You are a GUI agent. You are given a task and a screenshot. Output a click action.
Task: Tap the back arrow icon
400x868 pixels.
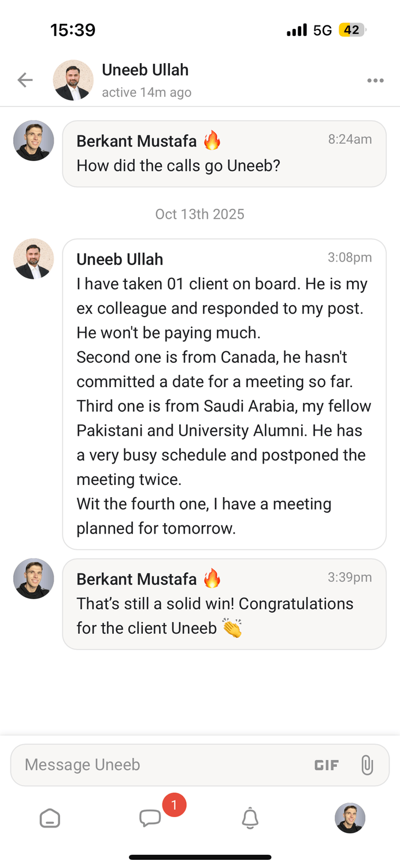pos(25,80)
